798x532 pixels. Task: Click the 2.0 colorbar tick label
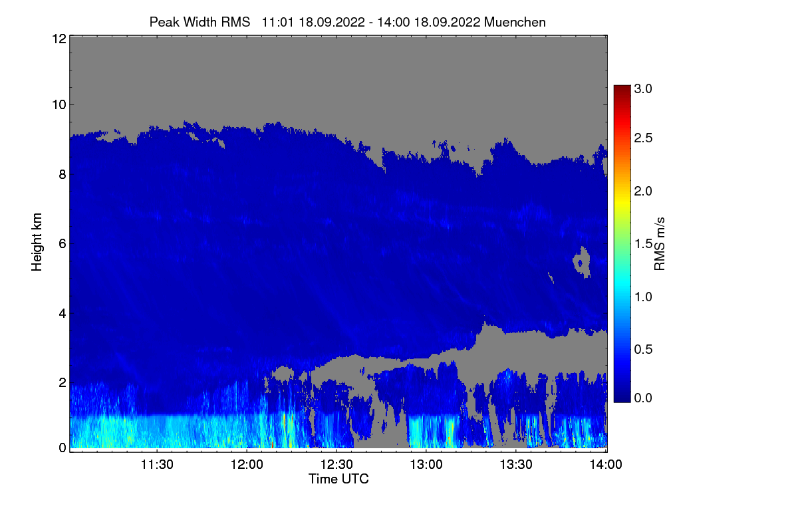pos(643,192)
